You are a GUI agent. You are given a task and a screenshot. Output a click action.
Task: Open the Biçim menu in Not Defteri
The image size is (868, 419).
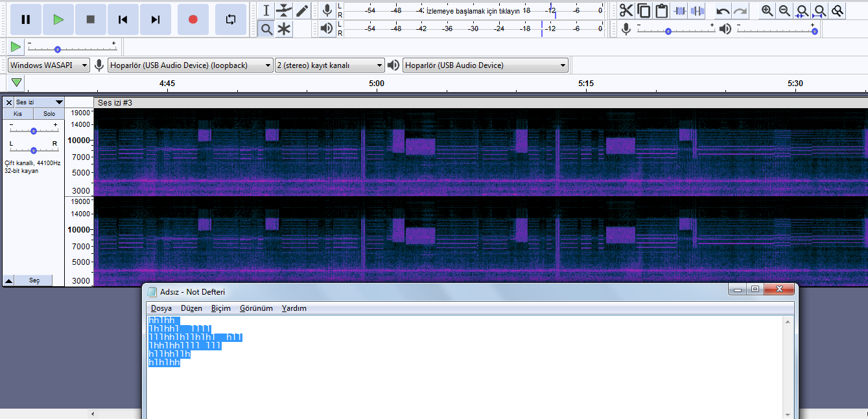pyautogui.click(x=221, y=308)
